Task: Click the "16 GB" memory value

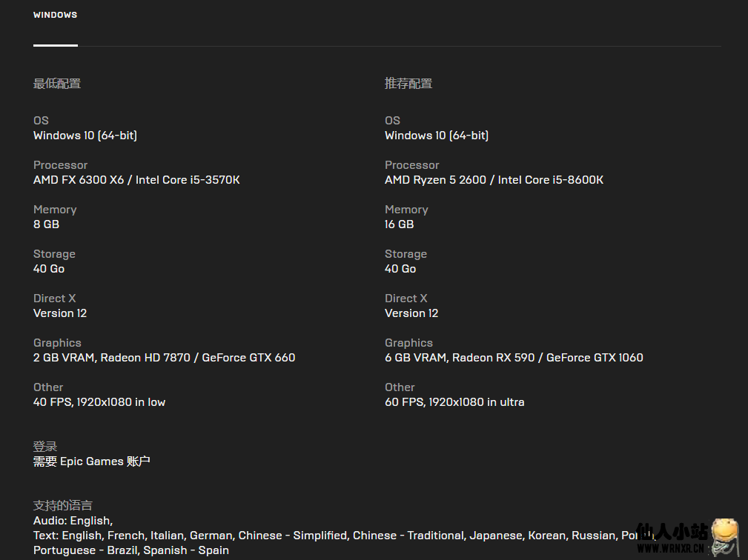Action: pyautogui.click(x=400, y=224)
